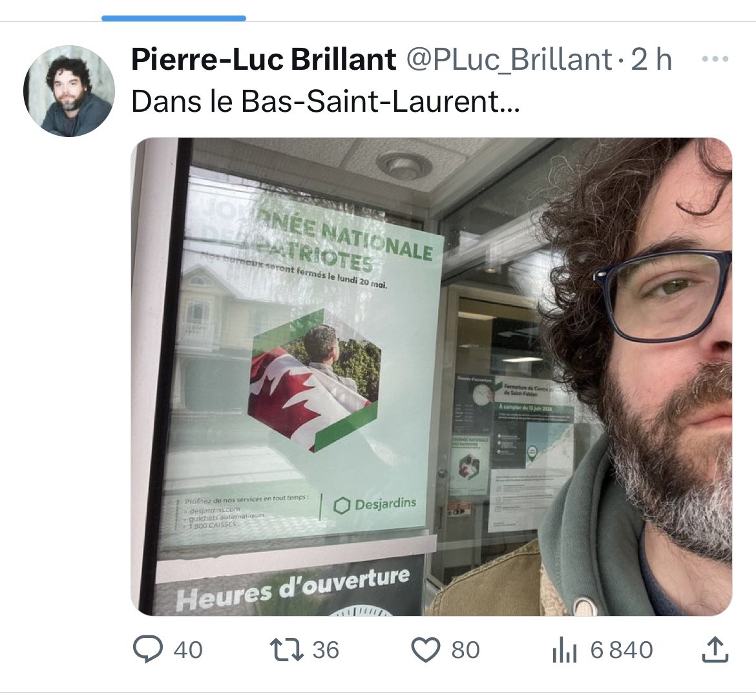Retweet the post using the repost icon
Screen dimensions: 756x700
(x=286, y=650)
